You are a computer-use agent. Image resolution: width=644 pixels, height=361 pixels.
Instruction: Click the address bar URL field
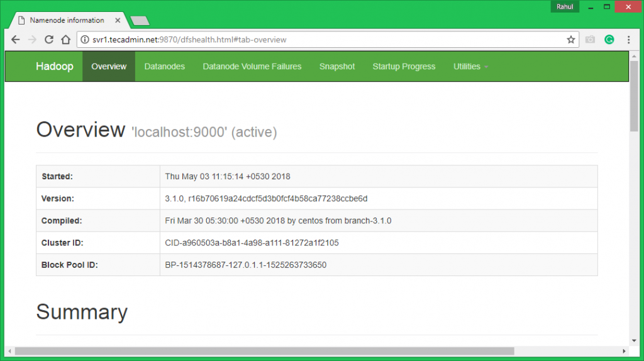click(x=314, y=40)
